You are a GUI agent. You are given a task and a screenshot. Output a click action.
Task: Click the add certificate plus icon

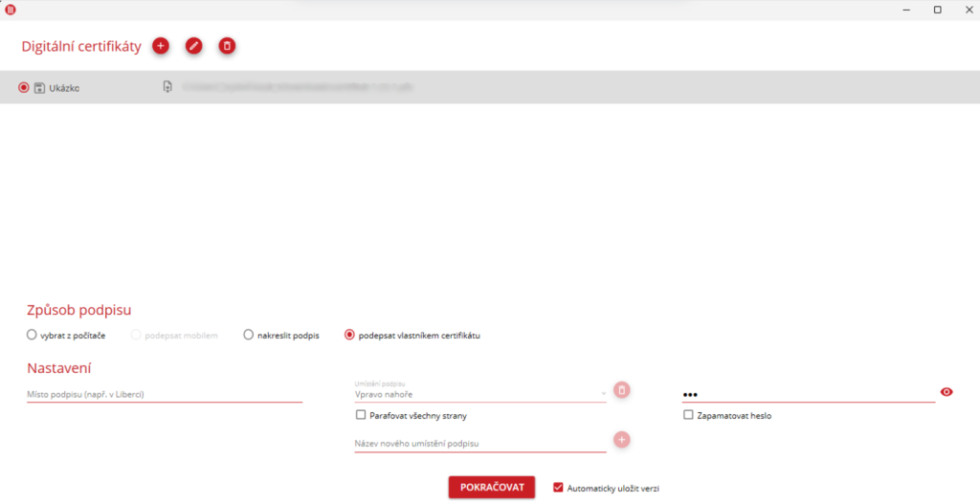click(161, 46)
